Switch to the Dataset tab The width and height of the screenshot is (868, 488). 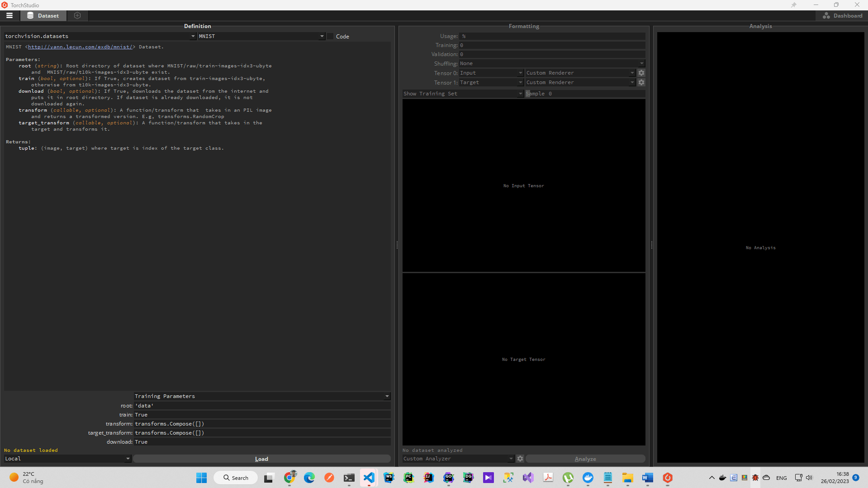tap(43, 15)
